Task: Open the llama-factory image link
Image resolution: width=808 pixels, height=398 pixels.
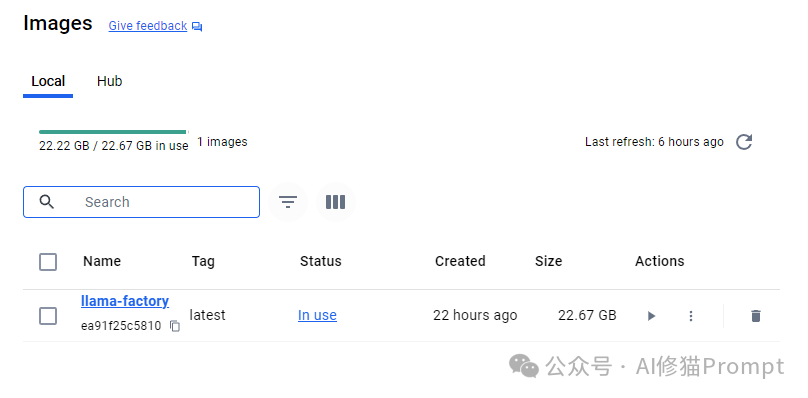Action: click(x=125, y=301)
